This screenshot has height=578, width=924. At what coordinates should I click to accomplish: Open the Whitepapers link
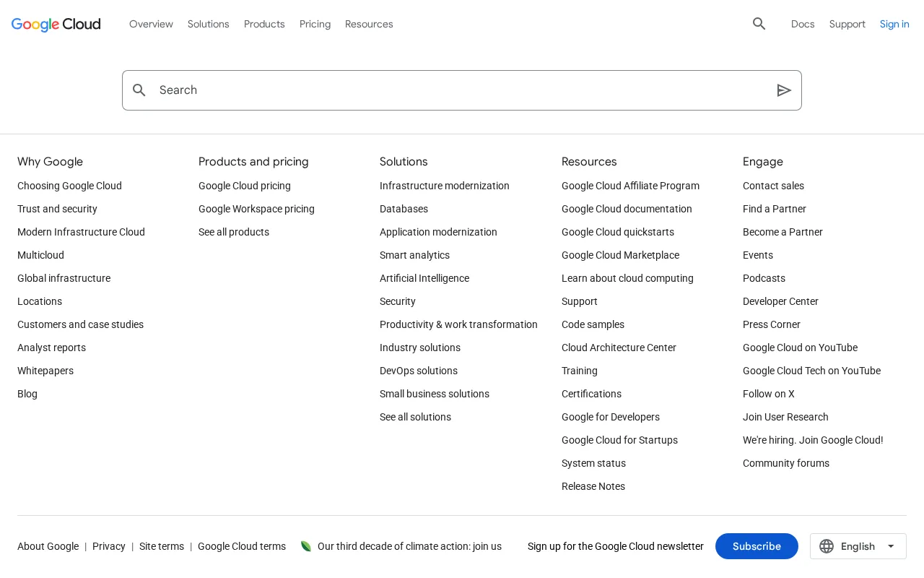[x=45, y=371]
